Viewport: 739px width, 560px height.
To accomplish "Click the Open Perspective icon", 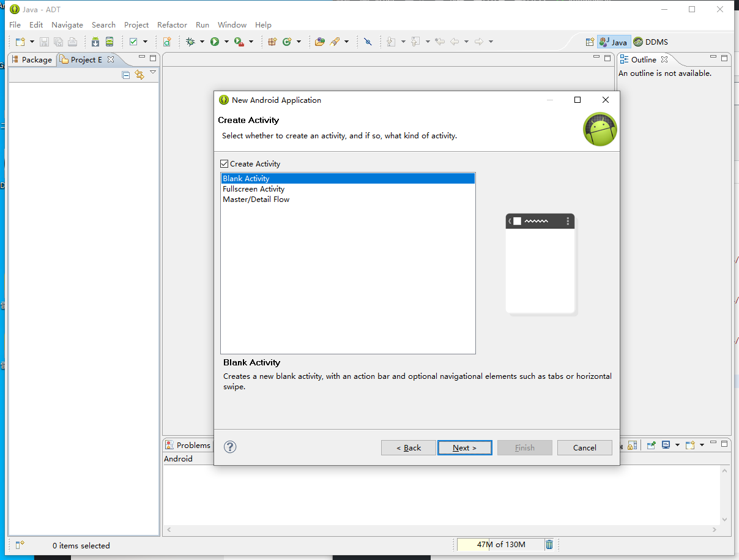I will pos(590,42).
